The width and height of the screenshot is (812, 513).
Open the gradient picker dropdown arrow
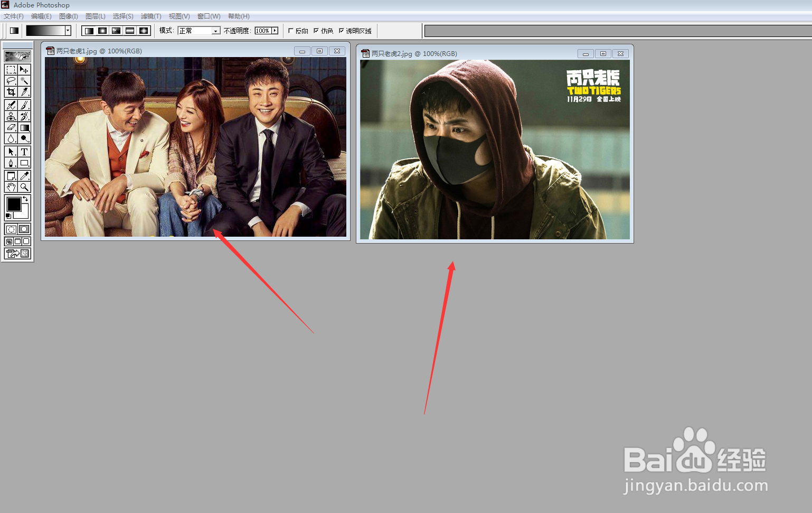coord(68,31)
